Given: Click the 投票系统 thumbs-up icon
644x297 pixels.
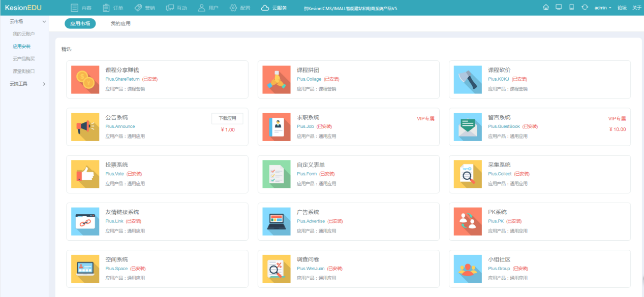Looking at the screenshot, I should (x=85, y=174).
